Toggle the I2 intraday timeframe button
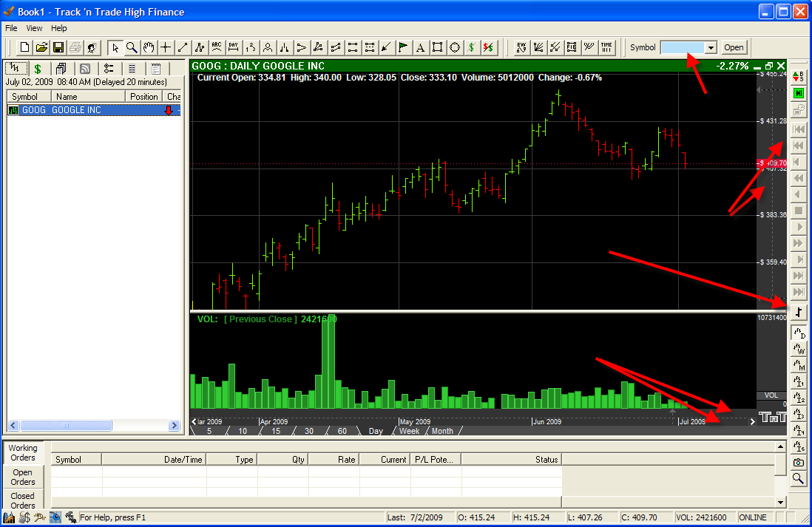This screenshot has width=812, height=527. [x=799, y=398]
